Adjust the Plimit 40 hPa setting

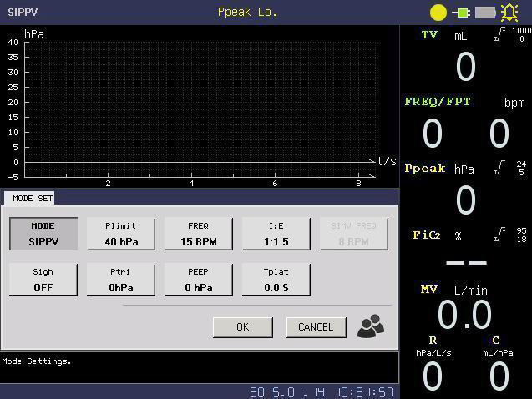tap(121, 234)
